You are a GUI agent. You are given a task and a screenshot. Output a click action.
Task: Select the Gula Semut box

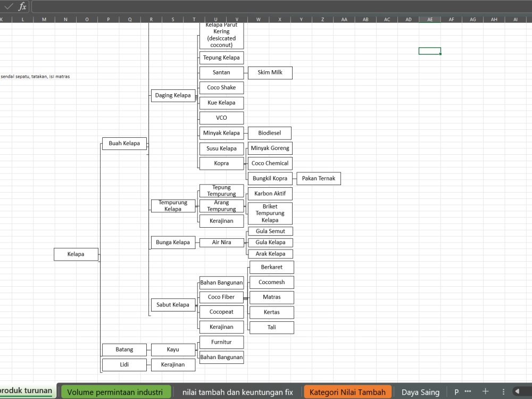(270, 231)
